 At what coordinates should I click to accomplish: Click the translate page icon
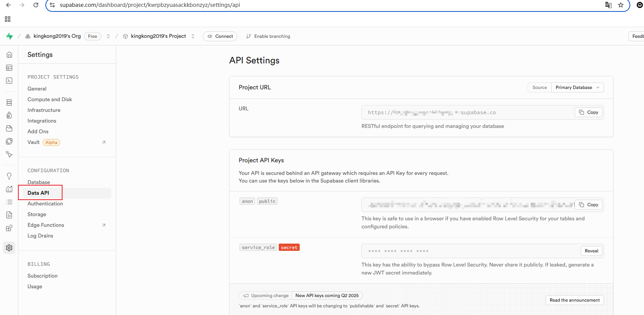pos(609,5)
